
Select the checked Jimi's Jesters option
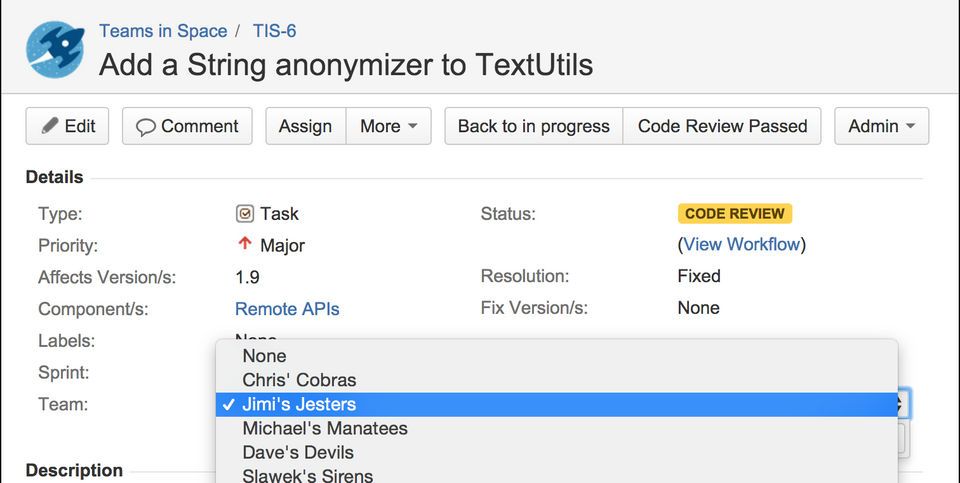click(299, 404)
